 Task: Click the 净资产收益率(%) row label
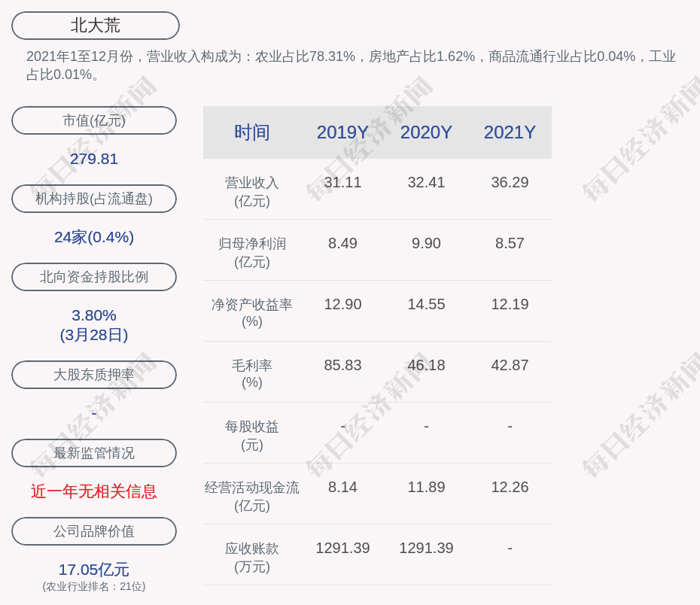[x=252, y=313]
